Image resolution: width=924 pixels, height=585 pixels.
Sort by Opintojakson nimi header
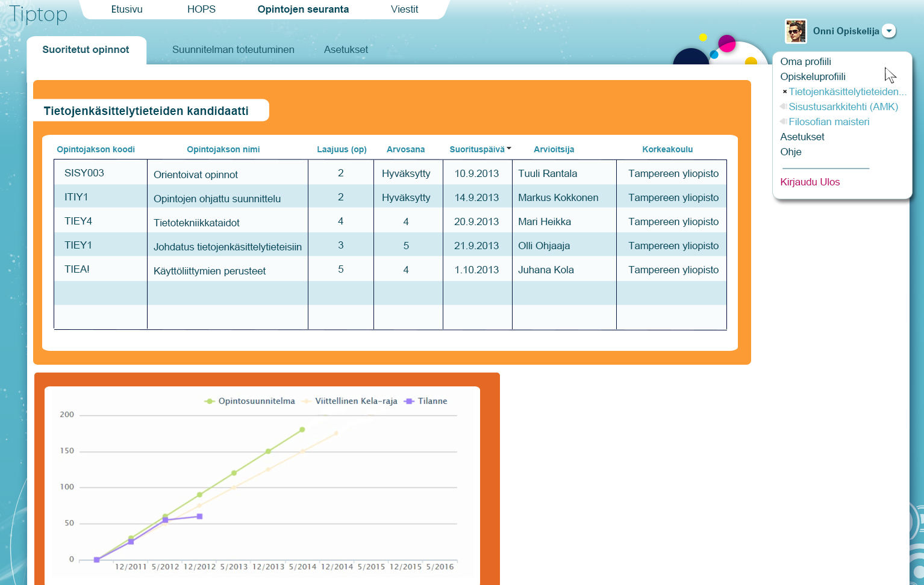(223, 149)
